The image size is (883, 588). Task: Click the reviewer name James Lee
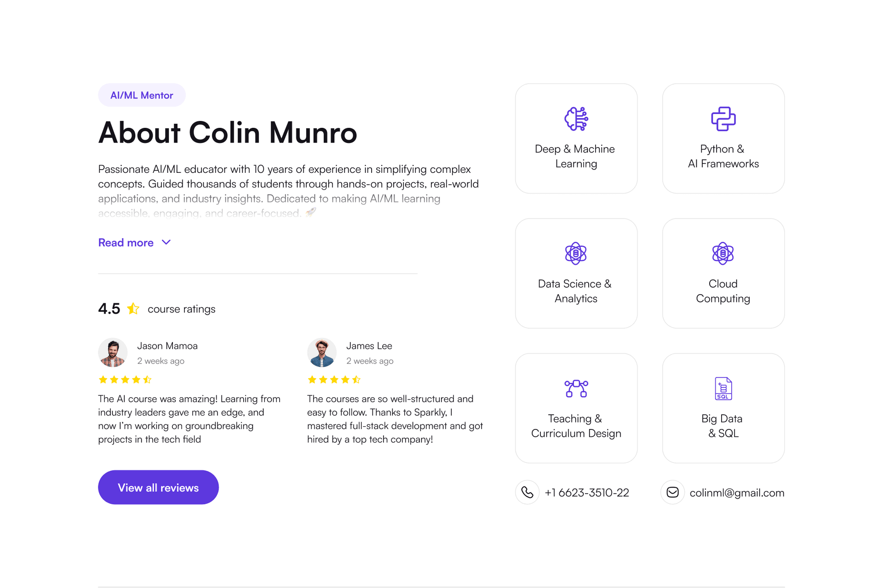coord(369,346)
